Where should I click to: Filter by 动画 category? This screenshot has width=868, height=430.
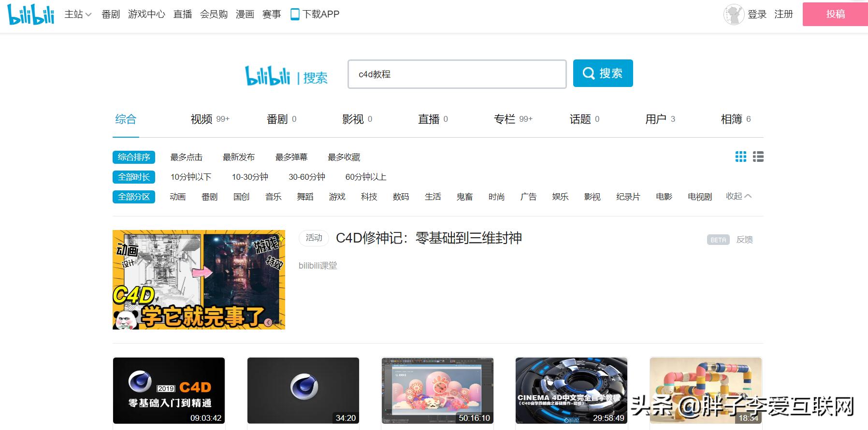click(x=178, y=197)
